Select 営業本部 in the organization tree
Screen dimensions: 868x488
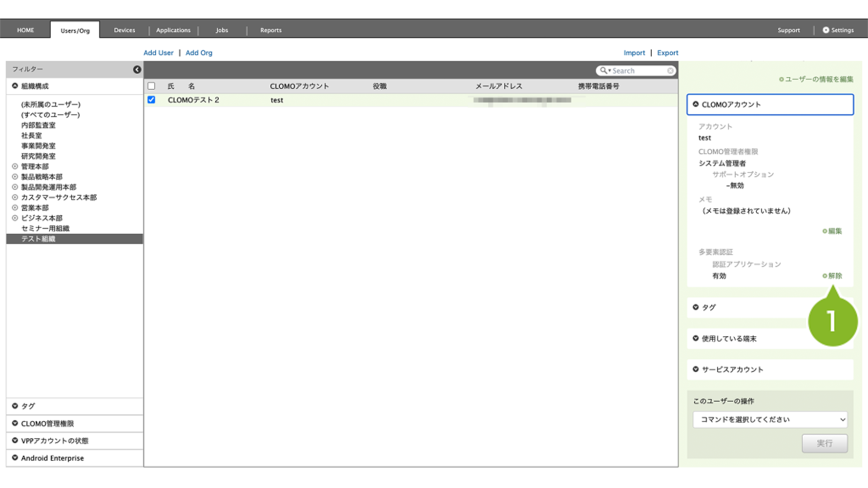click(x=35, y=208)
